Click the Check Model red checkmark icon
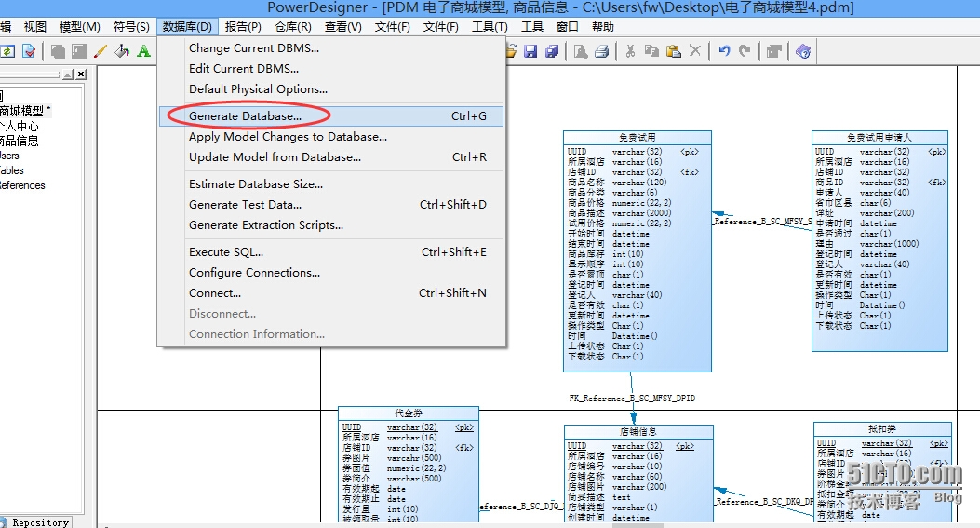980x528 pixels. 29,51
